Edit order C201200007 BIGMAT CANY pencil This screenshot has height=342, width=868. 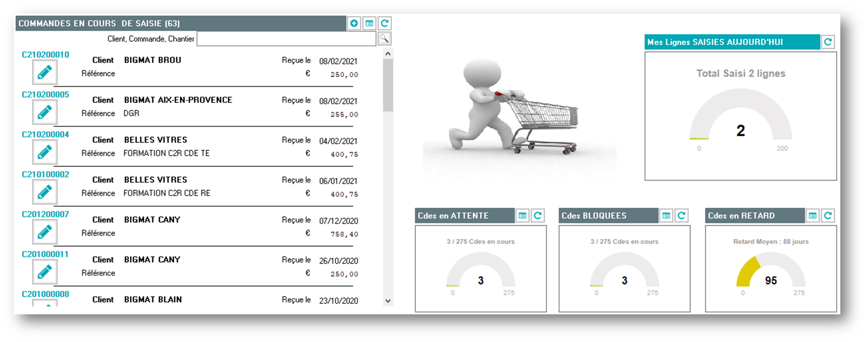(45, 232)
